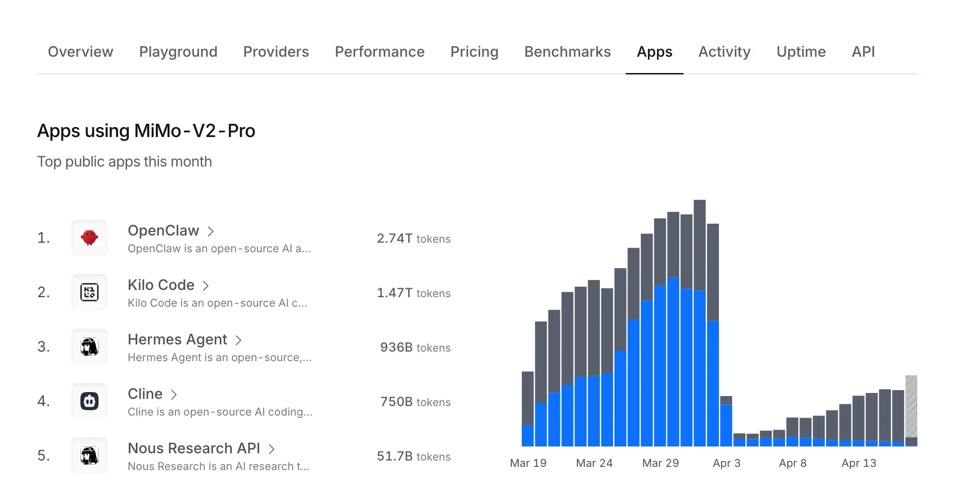Open the Playground tab
Viewport: 980px width, 500px height.
(178, 52)
